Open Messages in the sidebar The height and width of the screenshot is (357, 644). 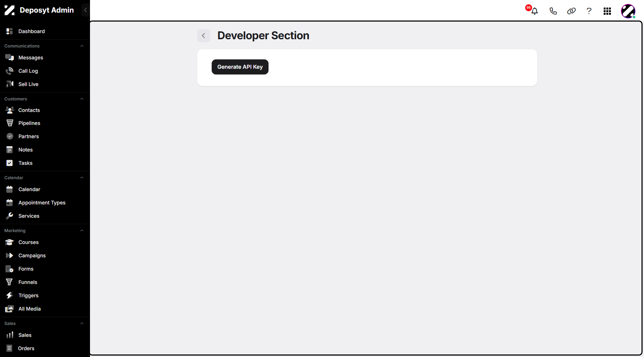pyautogui.click(x=31, y=58)
